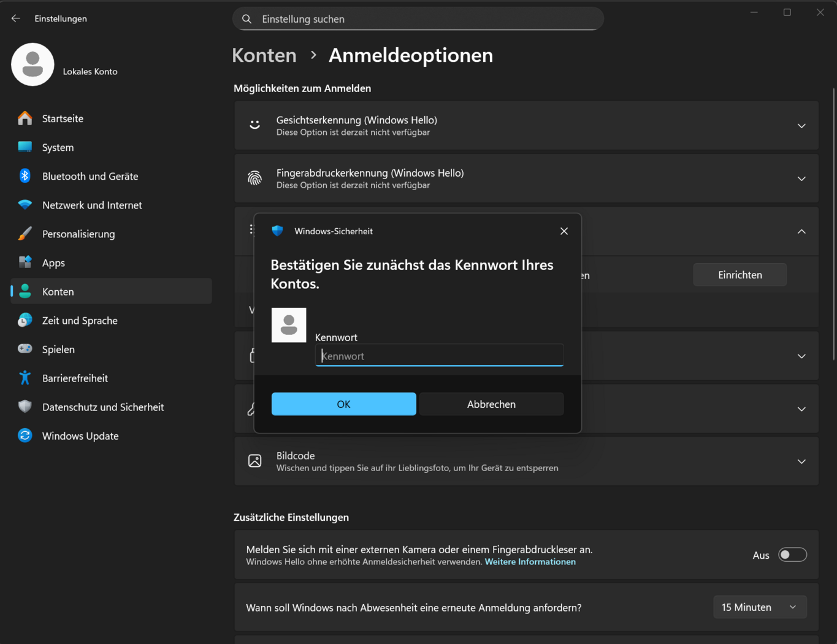Expand the Fingerabdruckerkennung section

point(801,178)
